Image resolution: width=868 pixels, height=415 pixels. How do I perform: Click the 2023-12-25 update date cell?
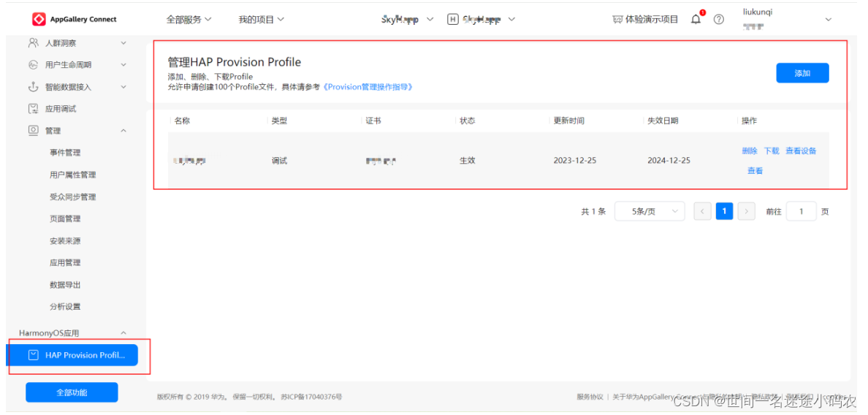(x=574, y=161)
